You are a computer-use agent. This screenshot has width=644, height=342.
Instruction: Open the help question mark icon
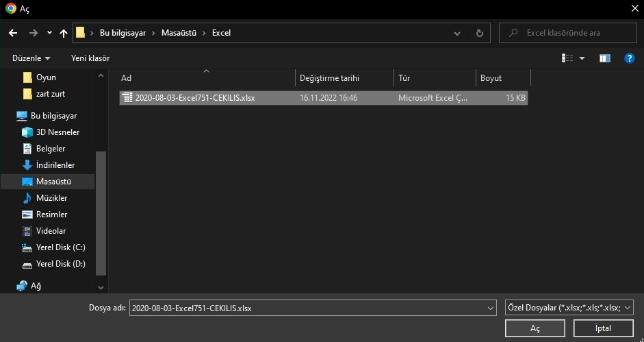(629, 58)
